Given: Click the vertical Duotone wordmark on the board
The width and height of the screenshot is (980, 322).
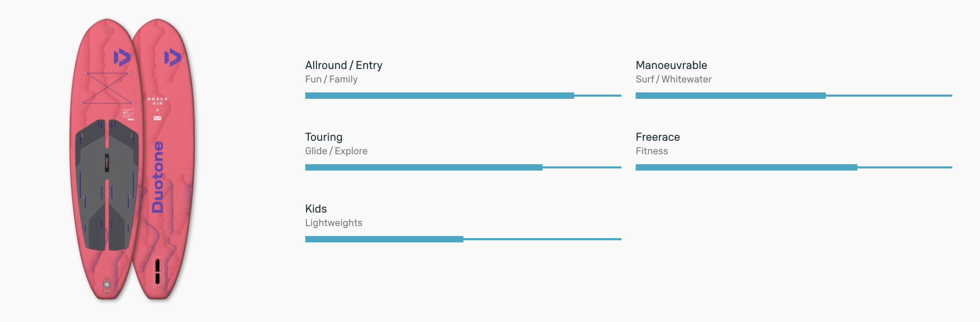Looking at the screenshot, I should tap(158, 177).
